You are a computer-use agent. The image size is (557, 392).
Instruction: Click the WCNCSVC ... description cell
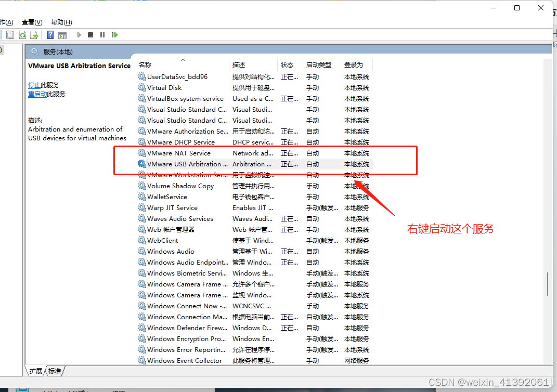(x=252, y=306)
